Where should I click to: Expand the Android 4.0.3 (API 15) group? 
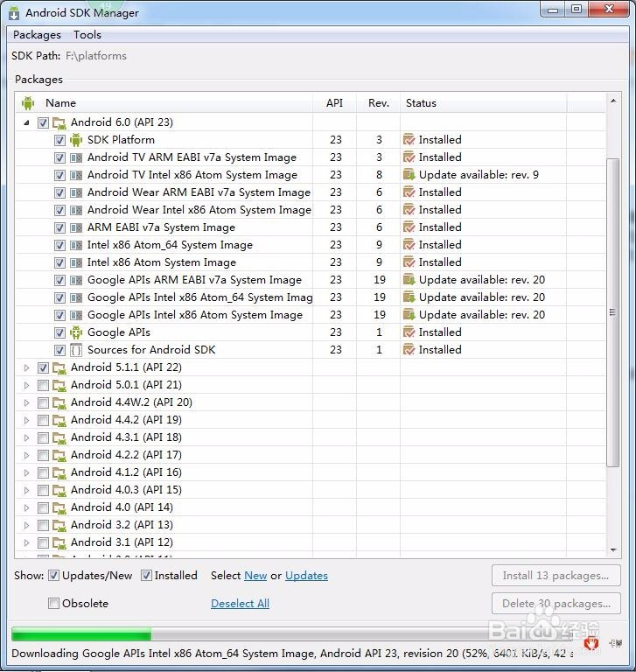click(26, 490)
